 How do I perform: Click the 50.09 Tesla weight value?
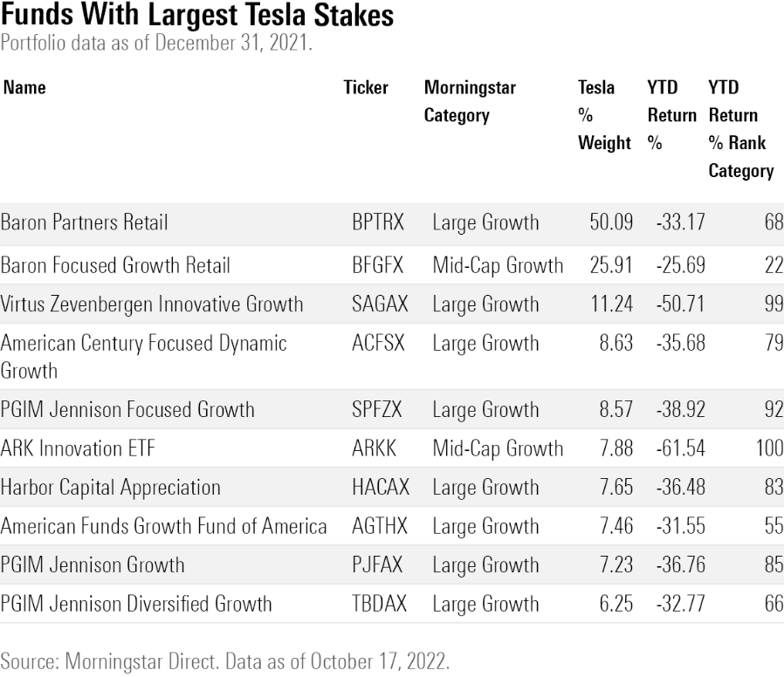click(611, 222)
